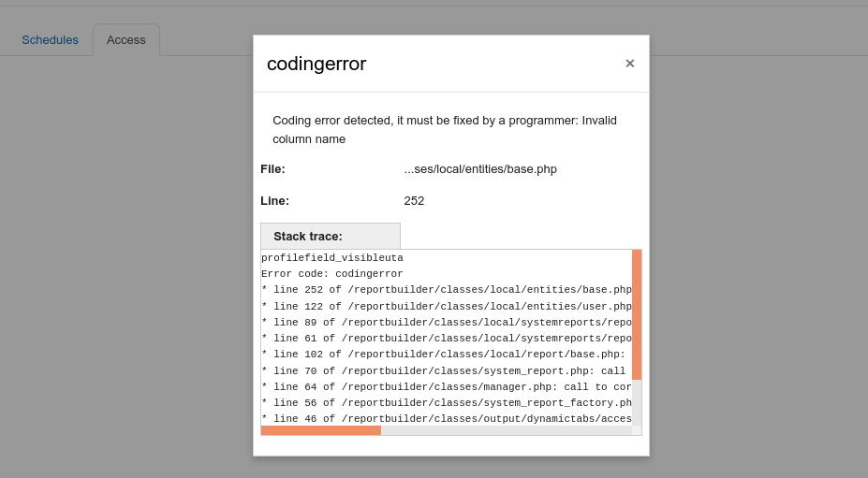Close the codingerror dialog

pos(629,64)
